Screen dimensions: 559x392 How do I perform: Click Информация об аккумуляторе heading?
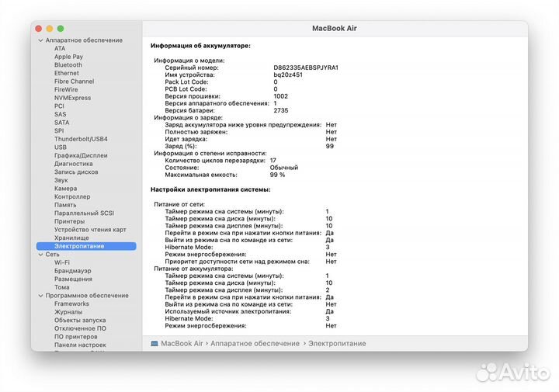[200, 46]
